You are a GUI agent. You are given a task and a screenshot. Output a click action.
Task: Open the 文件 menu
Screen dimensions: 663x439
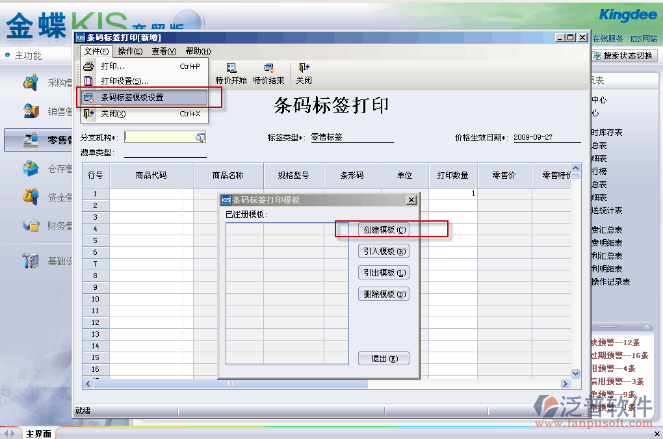coord(96,51)
